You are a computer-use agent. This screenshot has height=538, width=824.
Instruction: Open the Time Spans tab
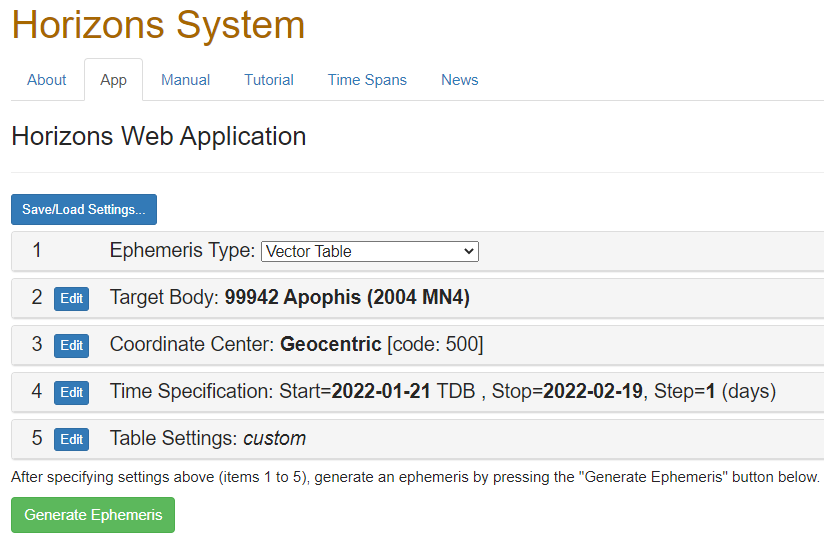tap(367, 80)
